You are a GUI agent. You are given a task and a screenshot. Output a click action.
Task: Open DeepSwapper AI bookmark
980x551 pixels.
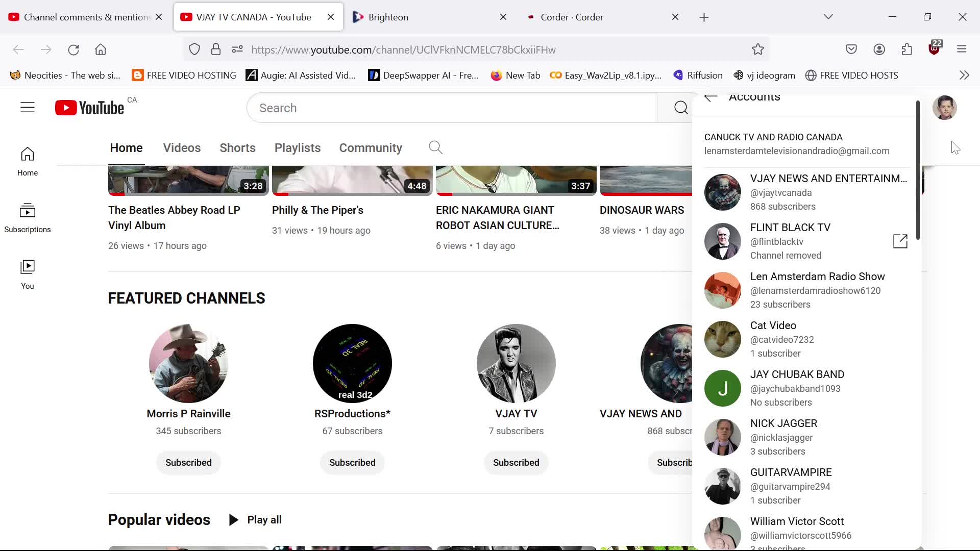point(424,76)
